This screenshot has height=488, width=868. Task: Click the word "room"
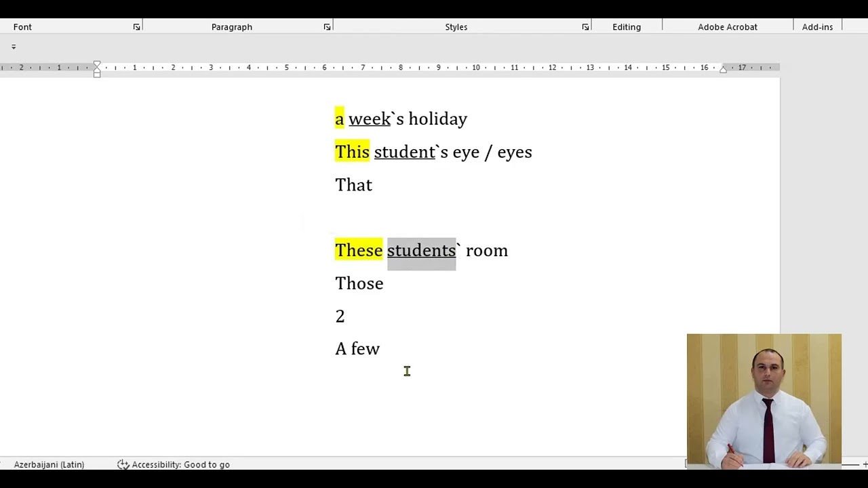point(487,251)
